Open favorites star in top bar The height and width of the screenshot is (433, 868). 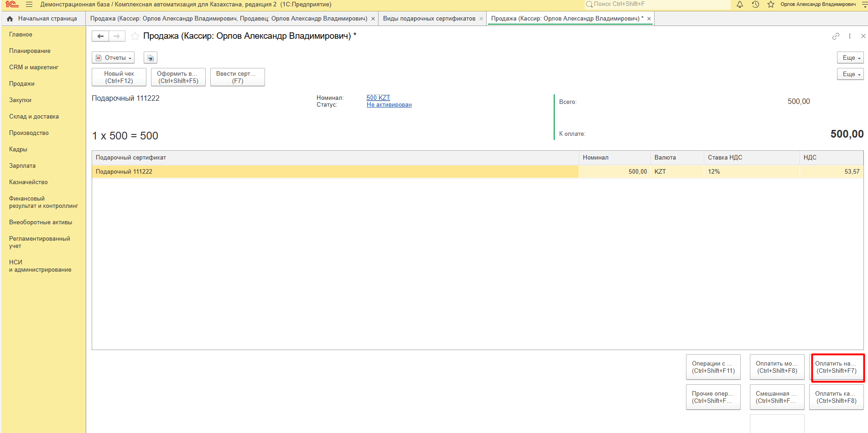[771, 5]
